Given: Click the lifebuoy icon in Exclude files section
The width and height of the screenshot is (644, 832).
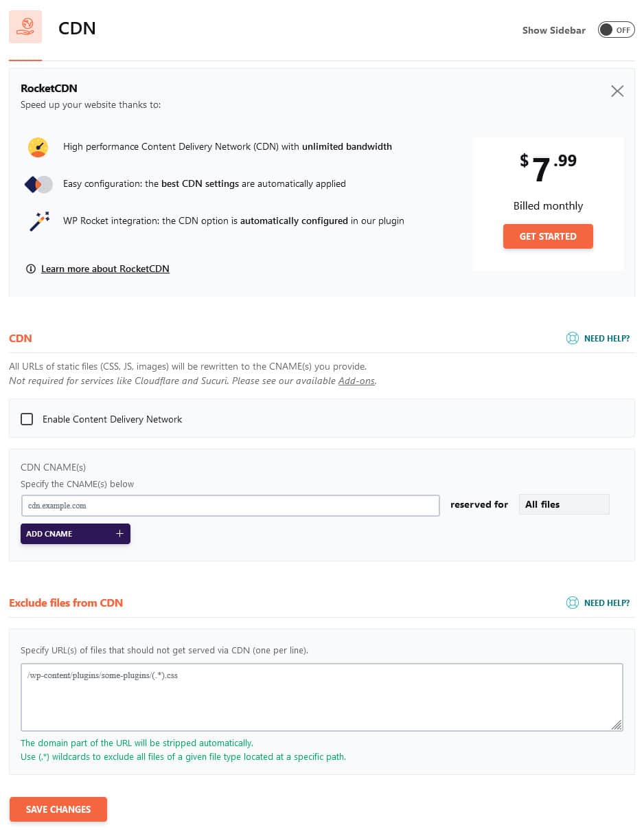Looking at the screenshot, I should click(x=572, y=603).
